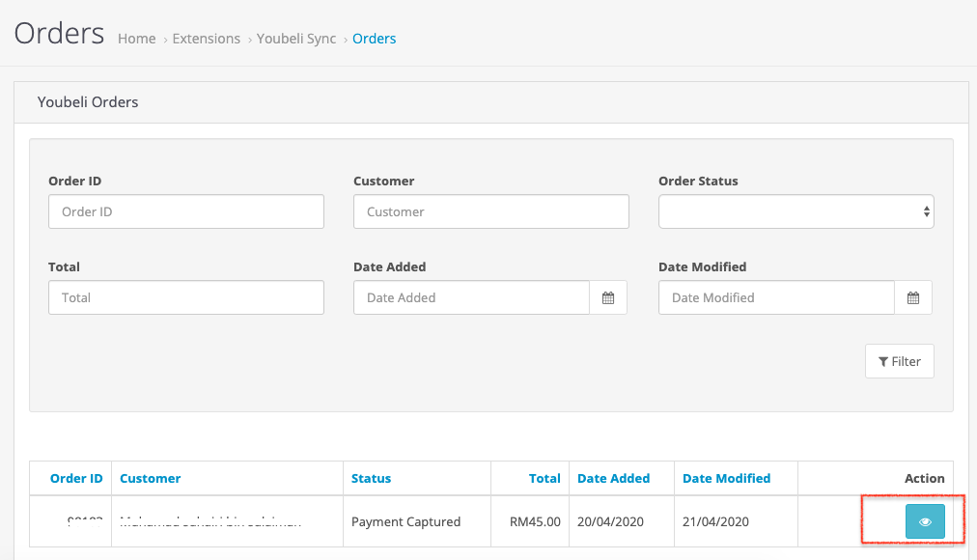Open Extensions breadcrumb link
This screenshot has width=977, height=560.
[206, 39]
